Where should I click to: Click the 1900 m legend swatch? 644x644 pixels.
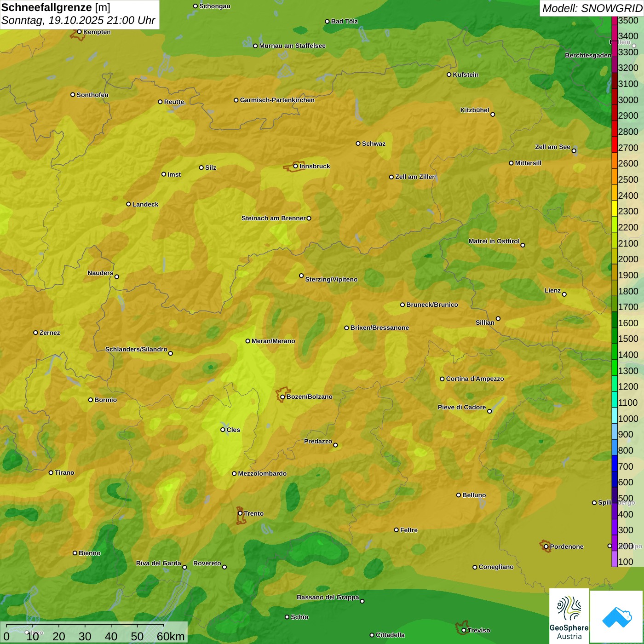tap(615, 271)
